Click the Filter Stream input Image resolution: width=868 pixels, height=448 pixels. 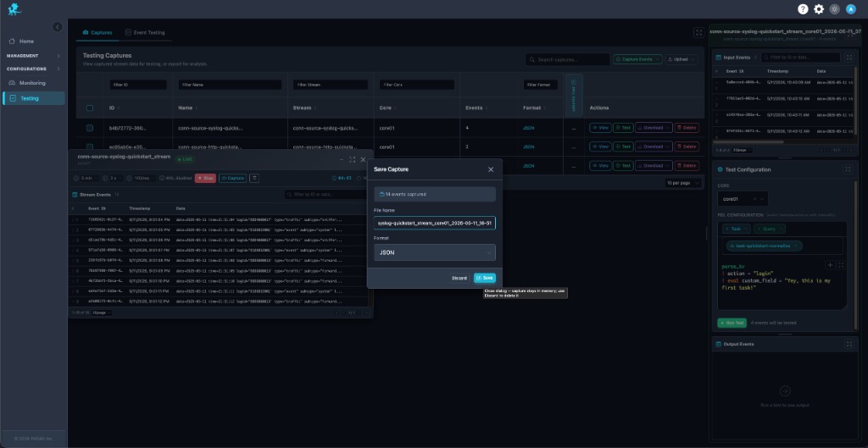[331, 86]
